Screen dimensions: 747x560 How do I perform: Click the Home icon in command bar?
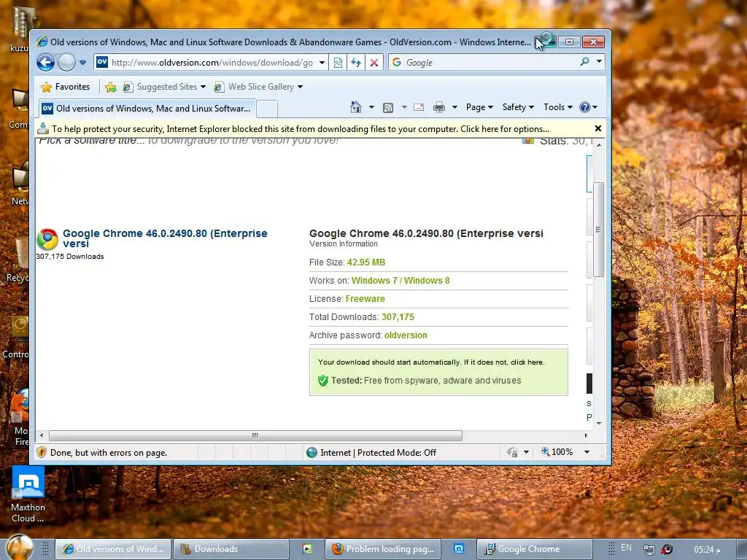(x=356, y=107)
